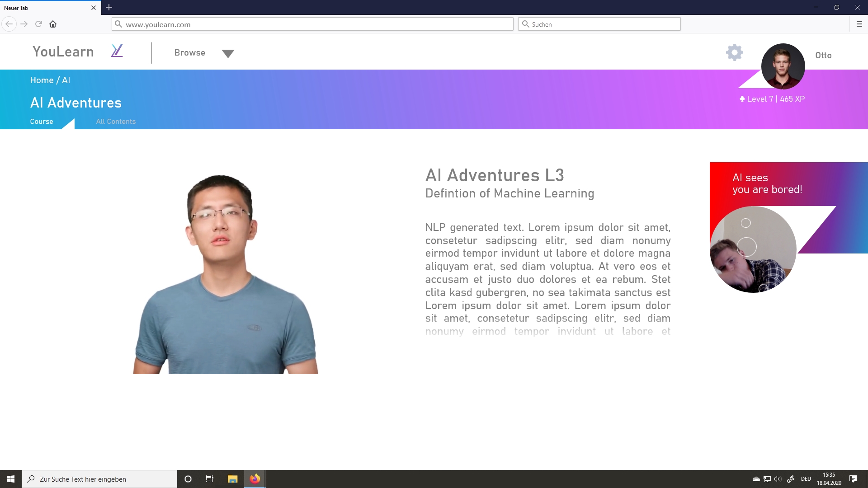Click the browser back arrow
This screenshot has width=868, height=488.
tap(9, 24)
